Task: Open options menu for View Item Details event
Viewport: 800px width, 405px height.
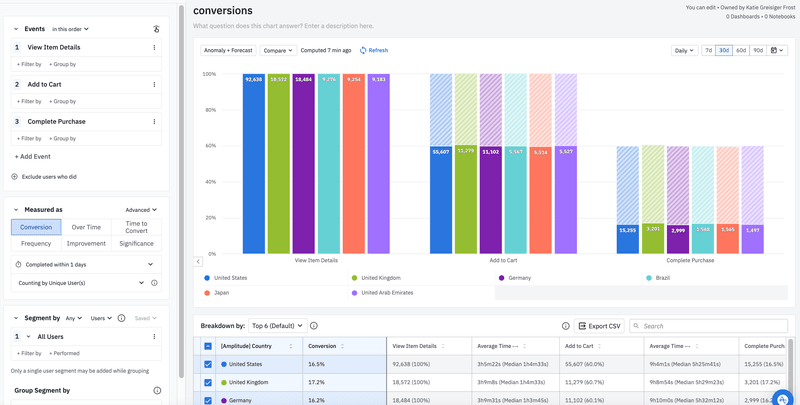Action: point(154,48)
